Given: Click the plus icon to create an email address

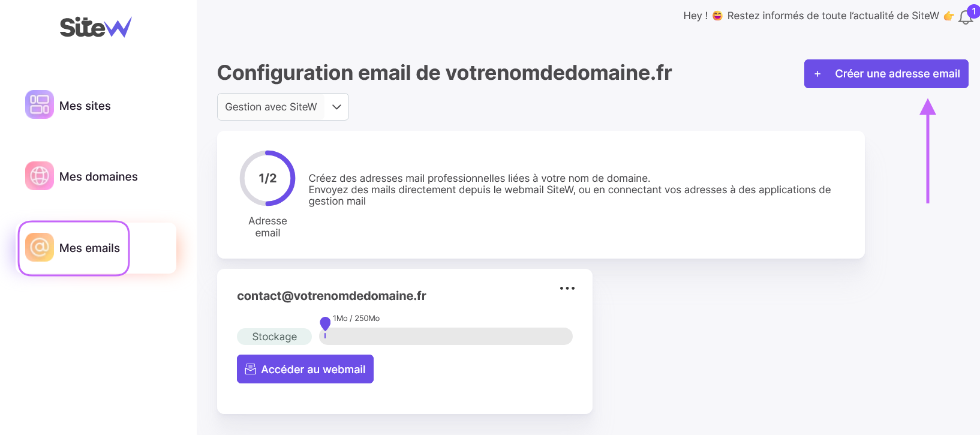Looking at the screenshot, I should tap(817, 74).
